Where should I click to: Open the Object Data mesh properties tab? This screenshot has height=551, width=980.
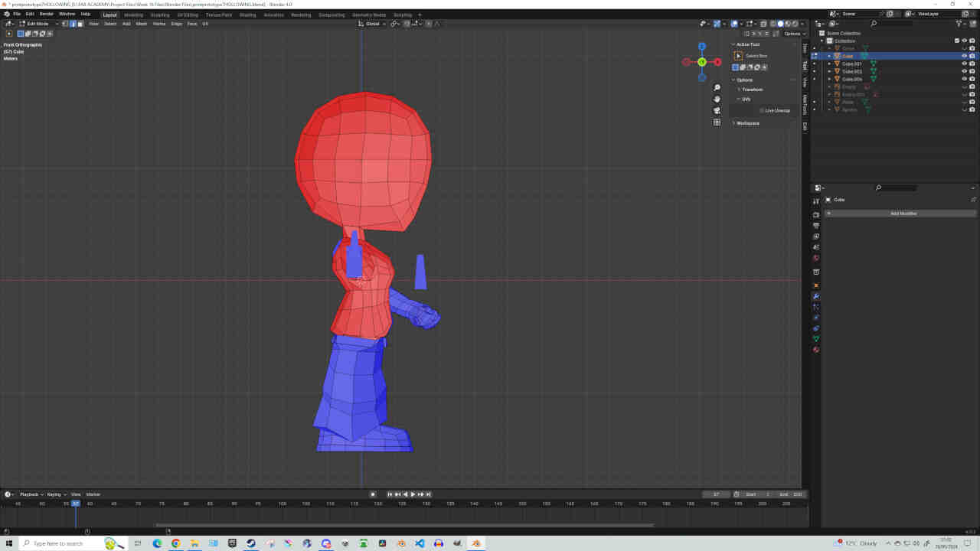(x=816, y=339)
